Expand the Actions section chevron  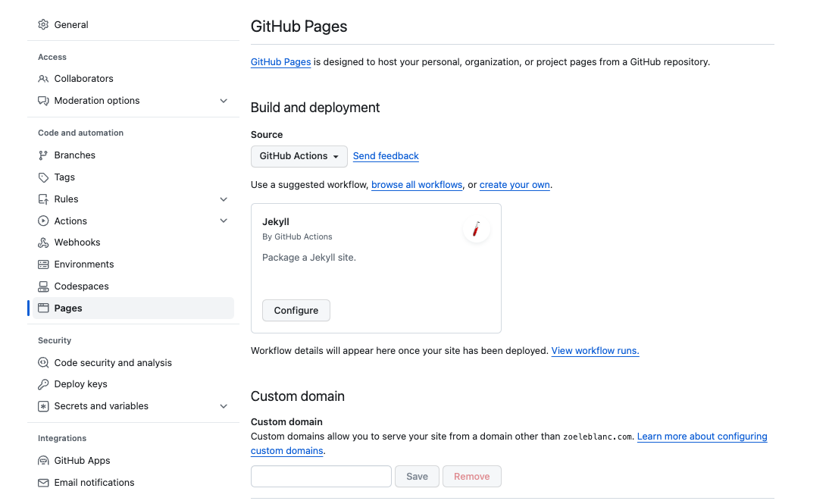[x=224, y=221]
